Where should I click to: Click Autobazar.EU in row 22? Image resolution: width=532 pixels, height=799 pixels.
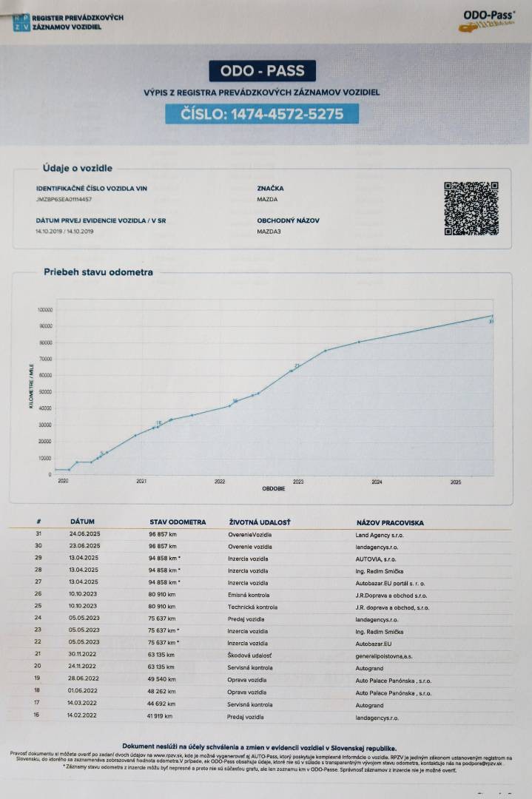tap(374, 644)
